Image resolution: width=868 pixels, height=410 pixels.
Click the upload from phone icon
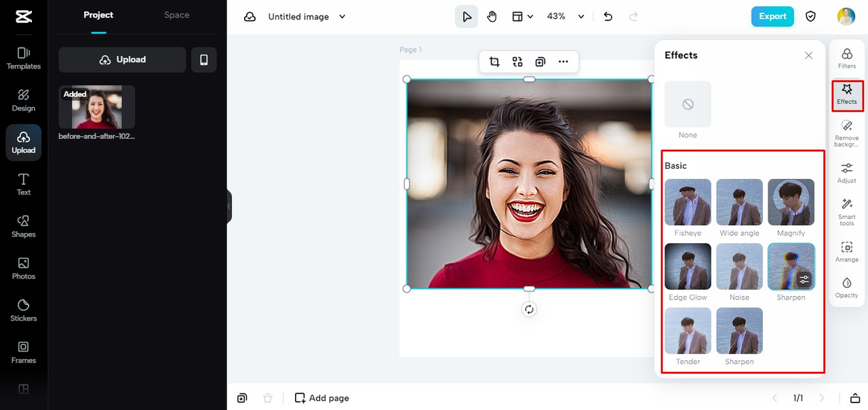tap(204, 60)
